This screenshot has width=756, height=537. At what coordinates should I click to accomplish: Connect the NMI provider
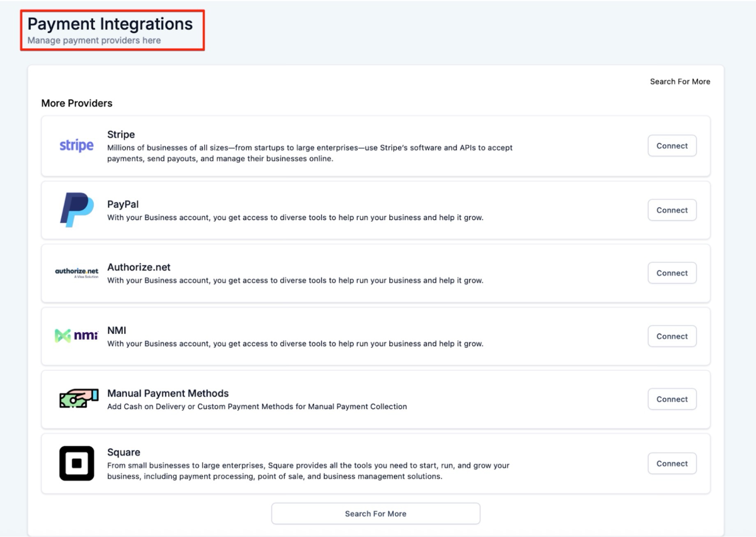click(x=672, y=336)
